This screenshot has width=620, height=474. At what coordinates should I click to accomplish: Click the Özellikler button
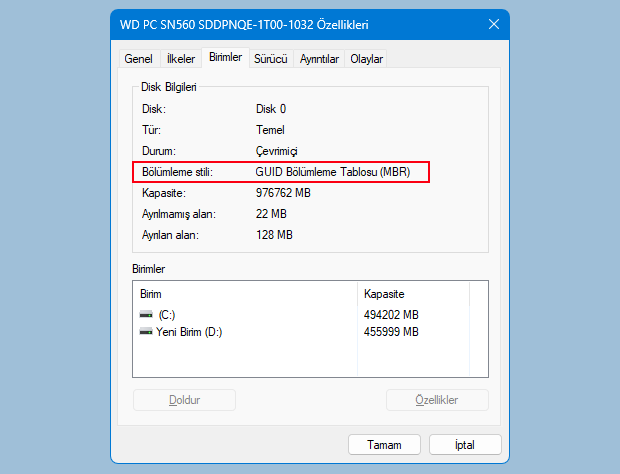click(x=437, y=400)
